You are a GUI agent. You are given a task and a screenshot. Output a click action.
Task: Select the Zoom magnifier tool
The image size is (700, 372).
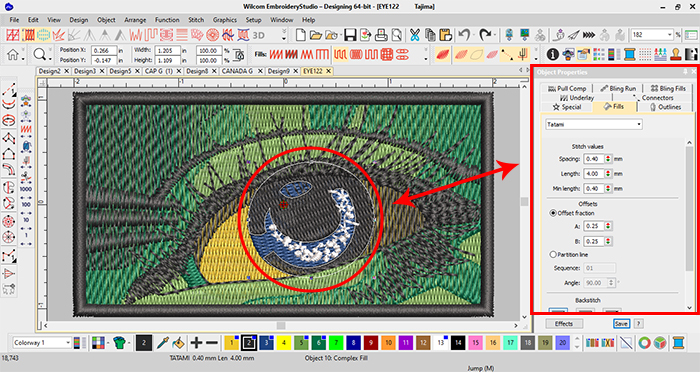tap(39, 54)
